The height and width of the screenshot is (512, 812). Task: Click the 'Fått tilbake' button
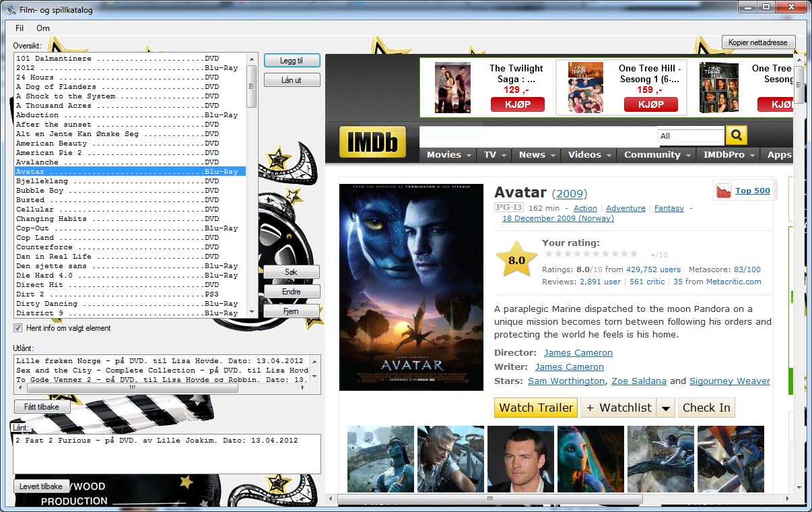tap(42, 407)
